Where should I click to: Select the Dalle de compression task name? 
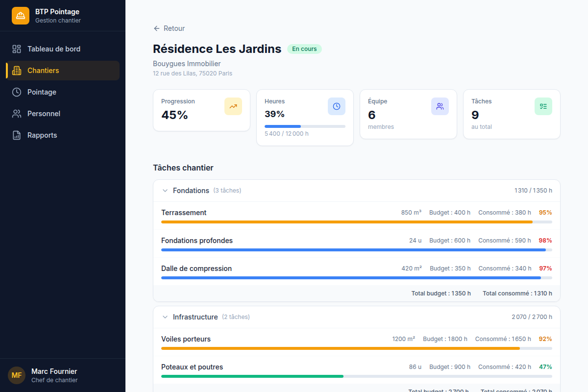point(196,269)
